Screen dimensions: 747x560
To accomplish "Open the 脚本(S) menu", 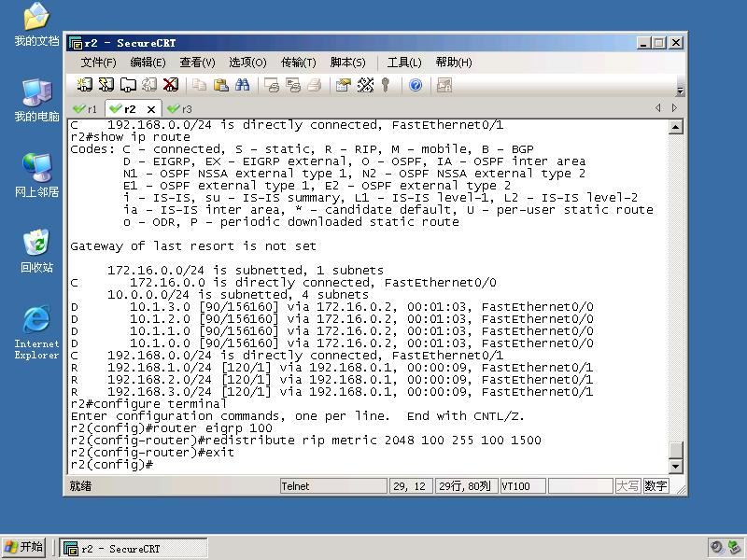I will coord(347,63).
